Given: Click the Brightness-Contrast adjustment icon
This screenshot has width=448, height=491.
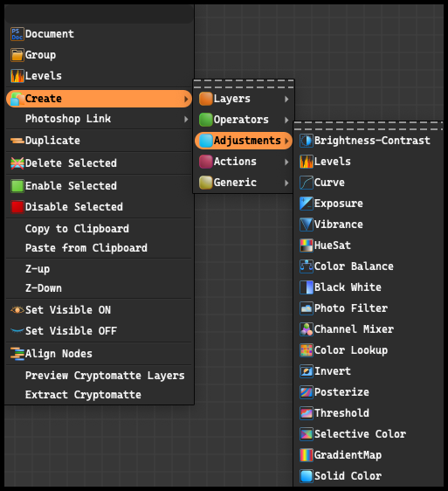Looking at the screenshot, I should (307, 141).
